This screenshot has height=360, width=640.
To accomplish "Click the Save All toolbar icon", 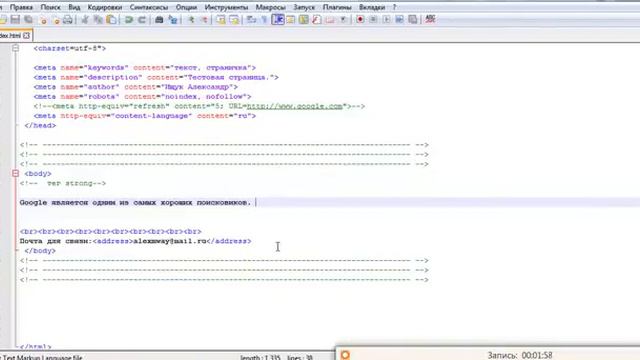I will pyautogui.click(x=29, y=19).
